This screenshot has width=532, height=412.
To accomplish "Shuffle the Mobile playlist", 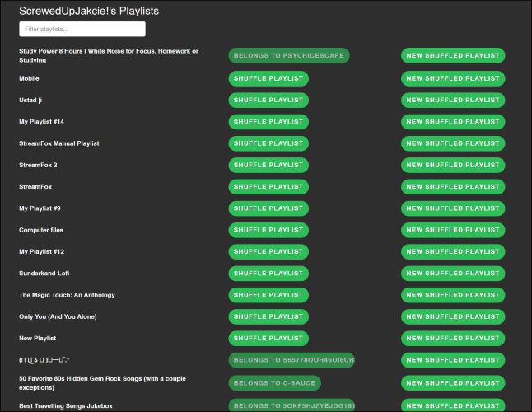I will point(268,78).
